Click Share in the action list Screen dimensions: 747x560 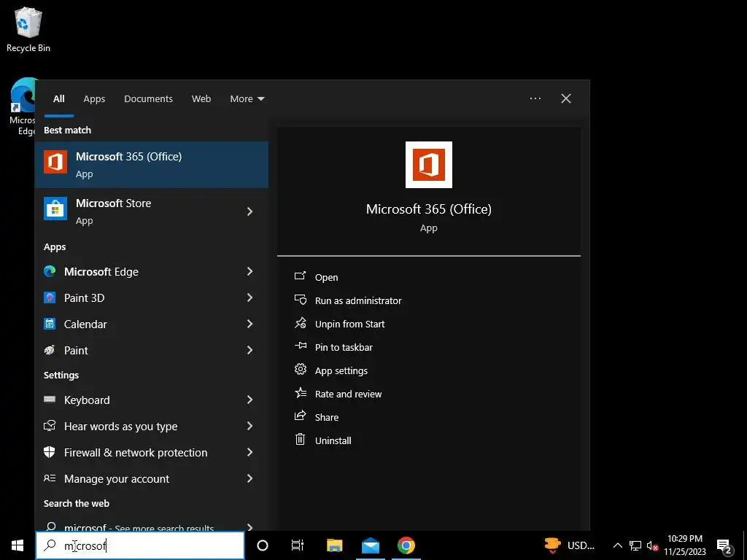click(327, 417)
